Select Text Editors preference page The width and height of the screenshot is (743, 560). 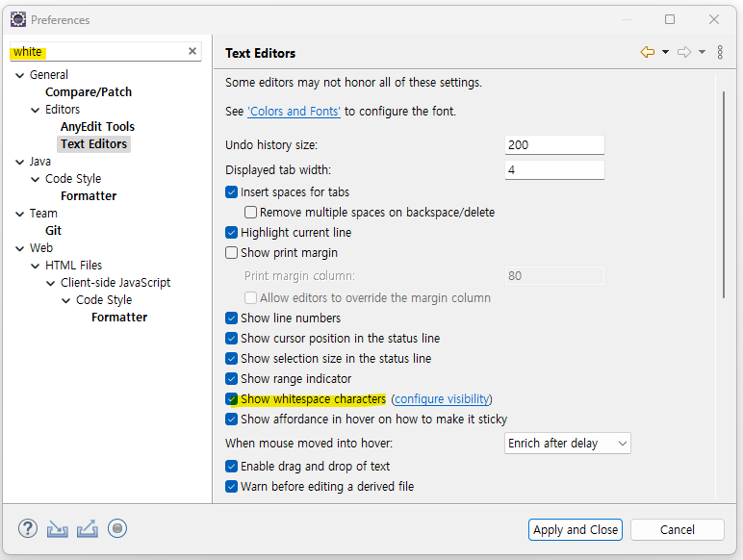coord(93,144)
